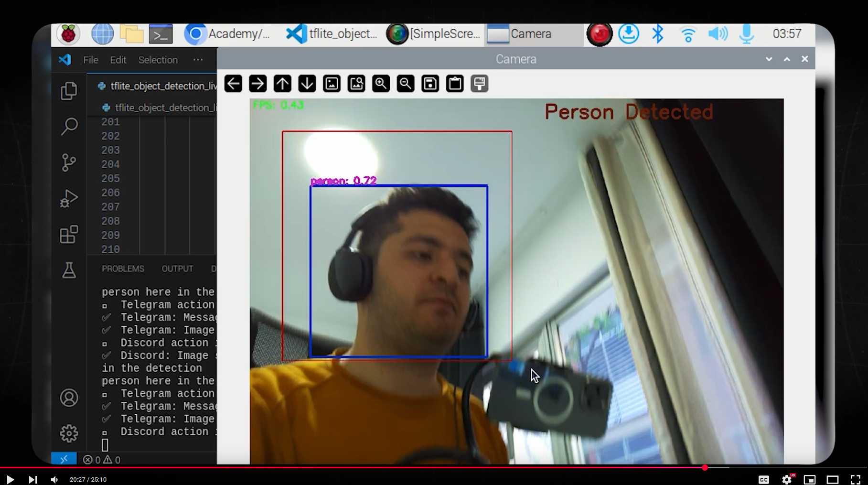The width and height of the screenshot is (868, 485).
Task: Mute the video player volume
Action: click(54, 479)
